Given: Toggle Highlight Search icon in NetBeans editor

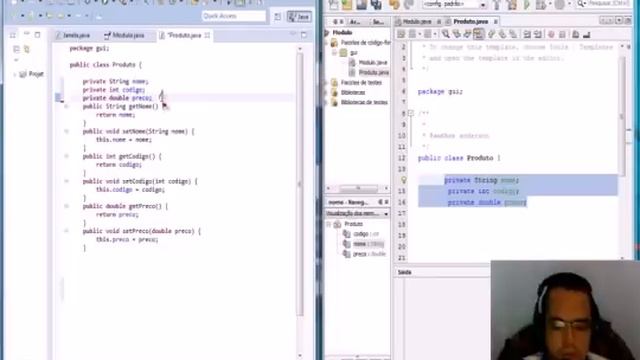Looking at the screenshot, I should (479, 35).
